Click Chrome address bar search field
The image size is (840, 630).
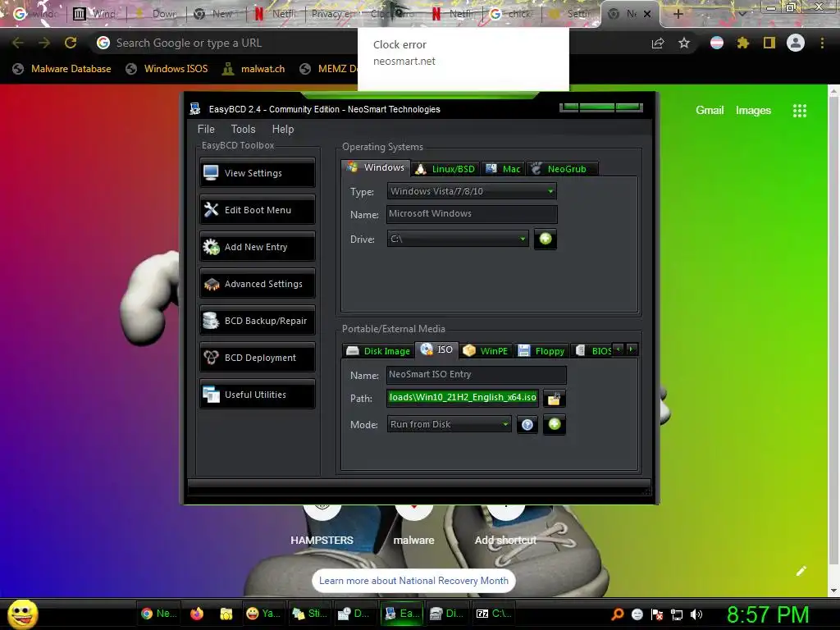coord(225,43)
